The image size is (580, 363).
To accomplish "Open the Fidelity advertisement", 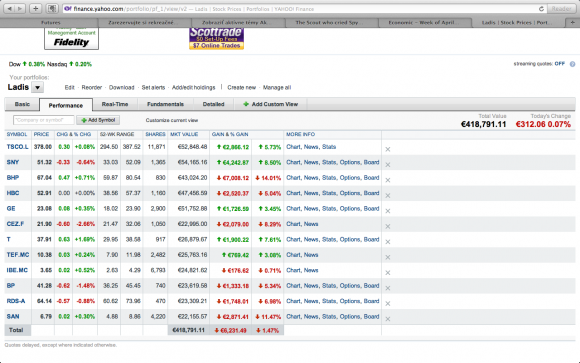I will [71, 38].
